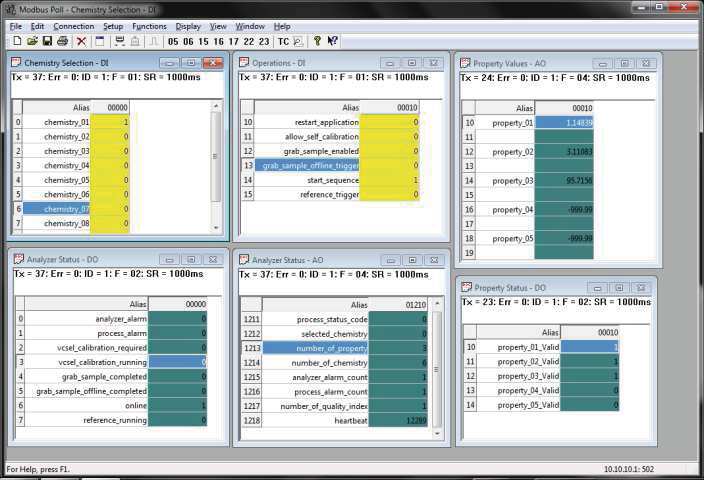704x480 pixels.
Task: Save using the floppy disk icon
Action: (47, 41)
